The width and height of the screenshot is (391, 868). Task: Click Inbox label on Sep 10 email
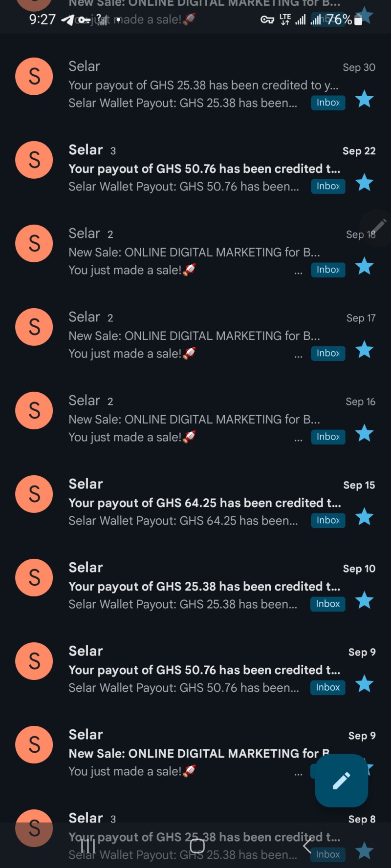pyautogui.click(x=328, y=604)
